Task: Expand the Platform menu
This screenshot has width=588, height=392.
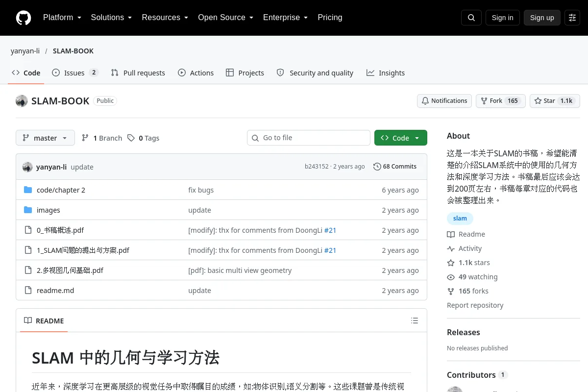Action: click(62, 17)
